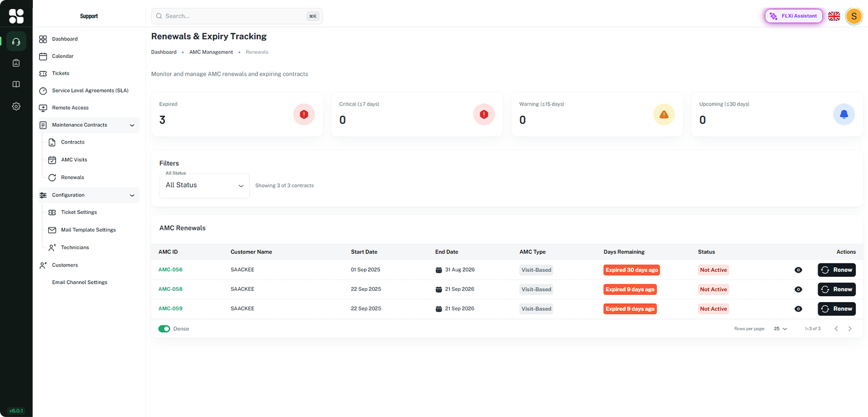Open the clipboard module icon in rail
This screenshot has height=417, width=868.
pyautogui.click(x=16, y=63)
